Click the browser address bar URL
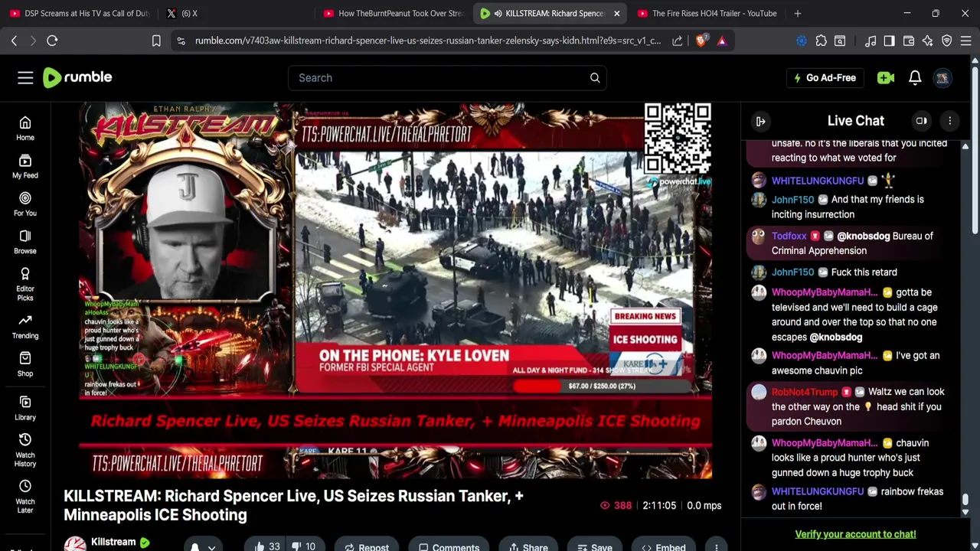980x551 pixels. [427, 41]
